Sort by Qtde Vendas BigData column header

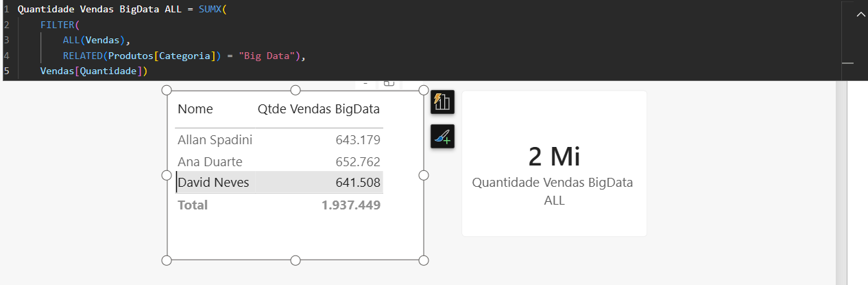318,109
